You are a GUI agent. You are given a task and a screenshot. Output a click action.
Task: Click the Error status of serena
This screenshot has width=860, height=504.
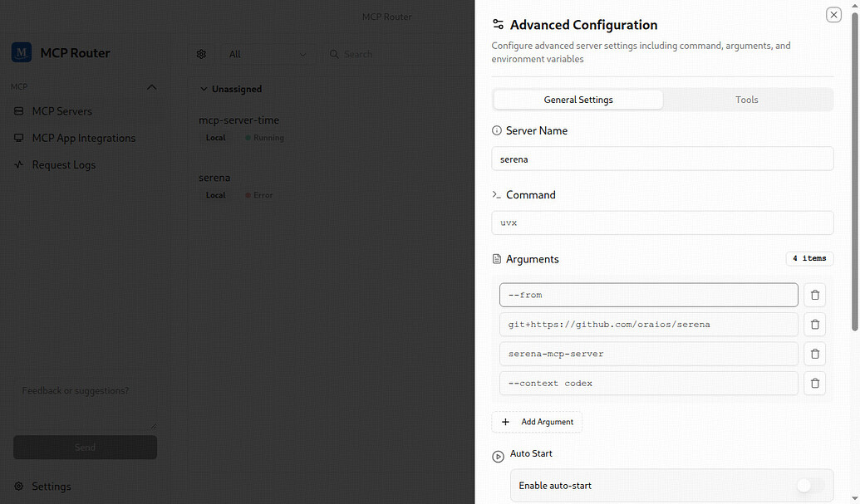[259, 195]
